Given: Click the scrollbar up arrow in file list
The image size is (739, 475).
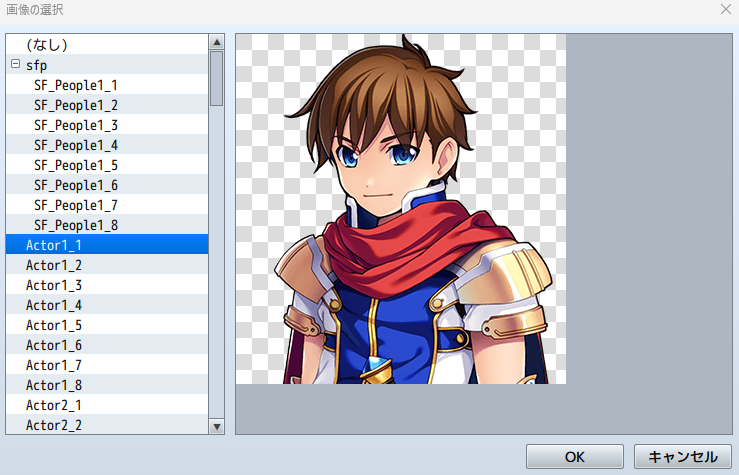Looking at the screenshot, I should click(216, 42).
